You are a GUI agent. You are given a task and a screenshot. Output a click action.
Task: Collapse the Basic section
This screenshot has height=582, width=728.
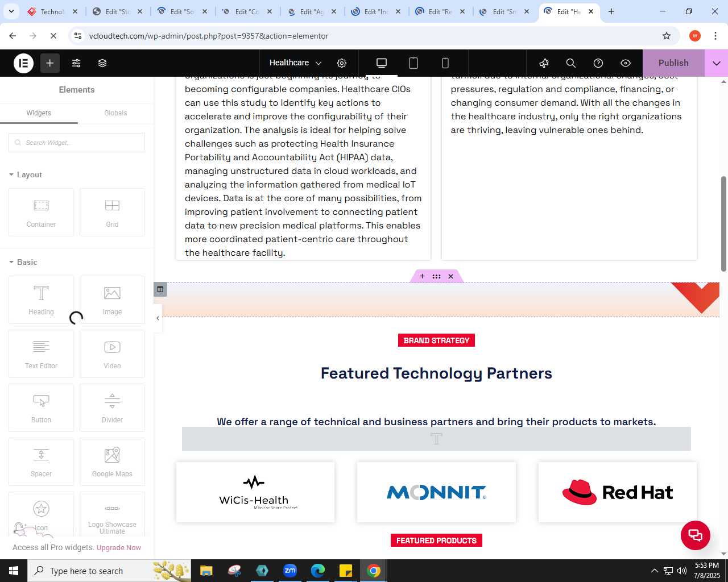tap(23, 262)
